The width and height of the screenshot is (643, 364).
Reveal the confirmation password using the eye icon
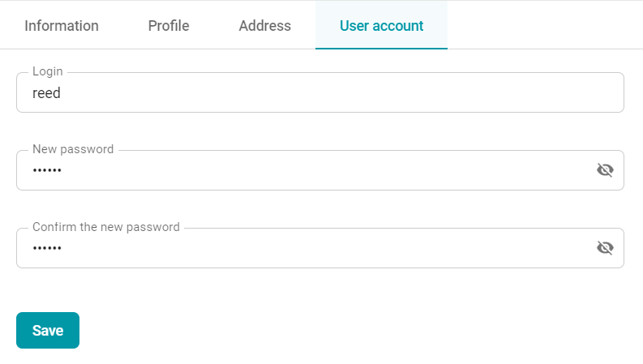tap(605, 247)
